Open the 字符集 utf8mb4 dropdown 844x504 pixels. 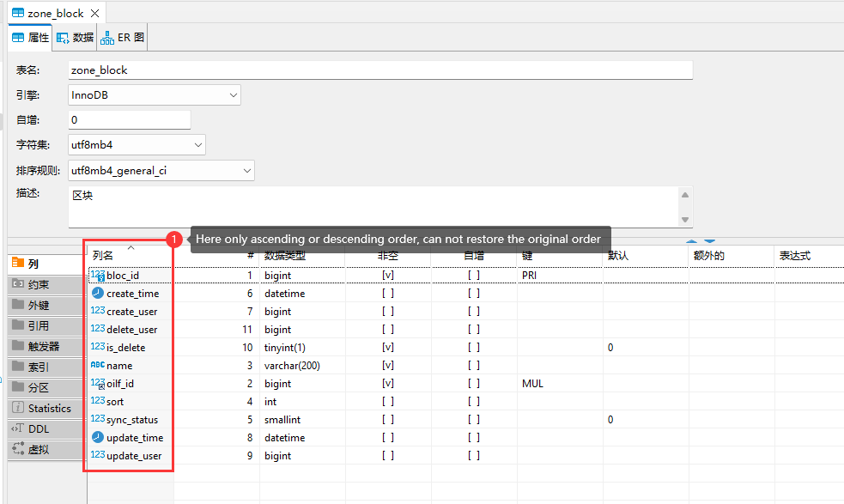click(x=199, y=145)
